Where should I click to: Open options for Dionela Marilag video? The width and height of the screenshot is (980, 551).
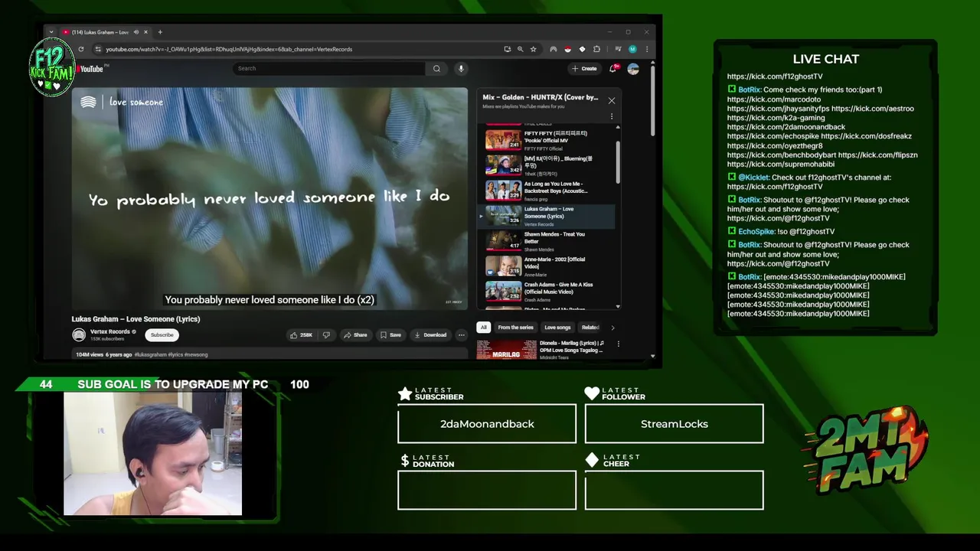coord(618,344)
